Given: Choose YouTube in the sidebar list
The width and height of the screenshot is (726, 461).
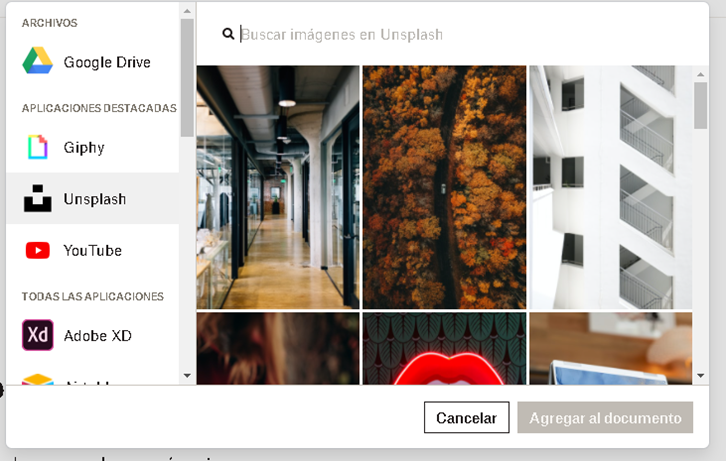Looking at the screenshot, I should (x=93, y=250).
